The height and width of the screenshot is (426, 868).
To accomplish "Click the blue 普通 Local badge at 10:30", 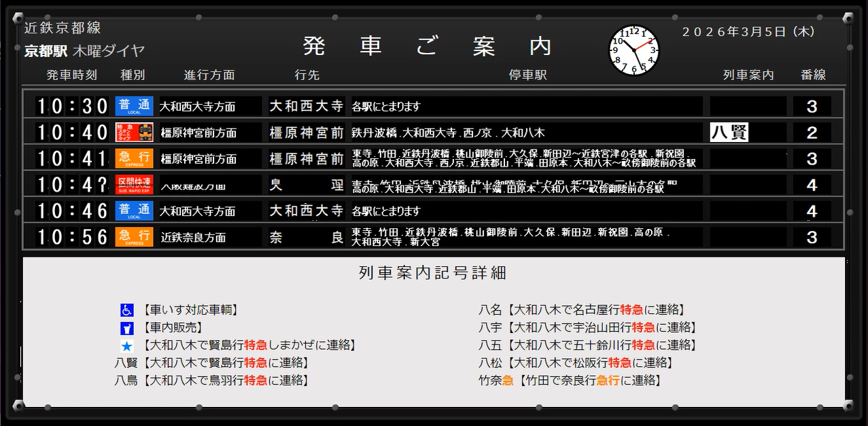I will [x=134, y=106].
